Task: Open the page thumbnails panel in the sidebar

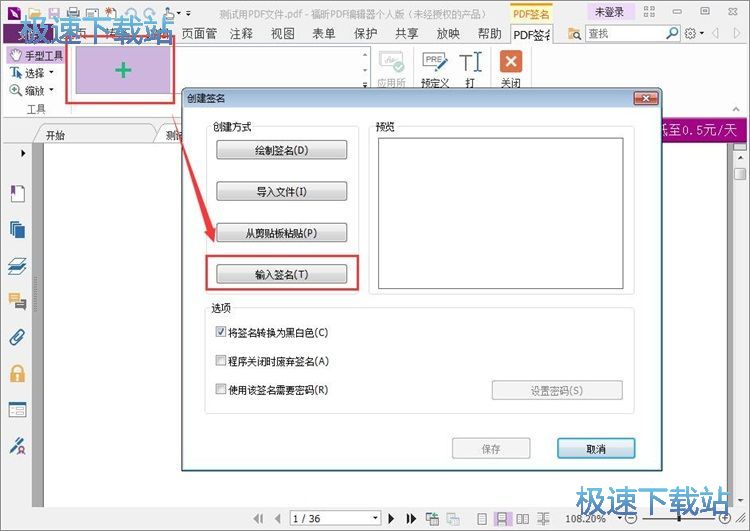Action: click(18, 230)
